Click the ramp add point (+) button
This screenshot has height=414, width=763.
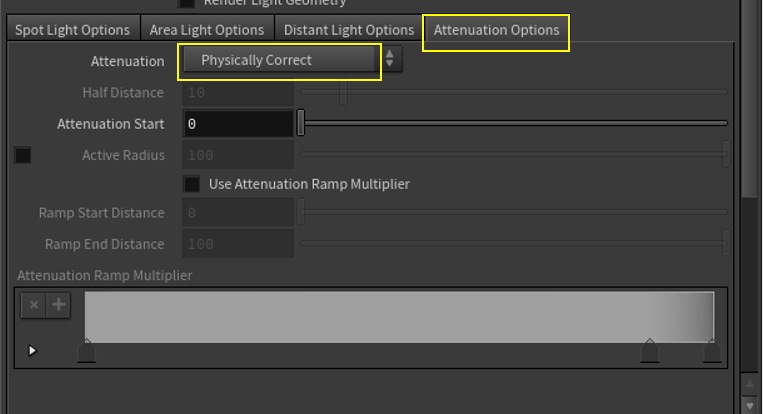click(x=58, y=305)
